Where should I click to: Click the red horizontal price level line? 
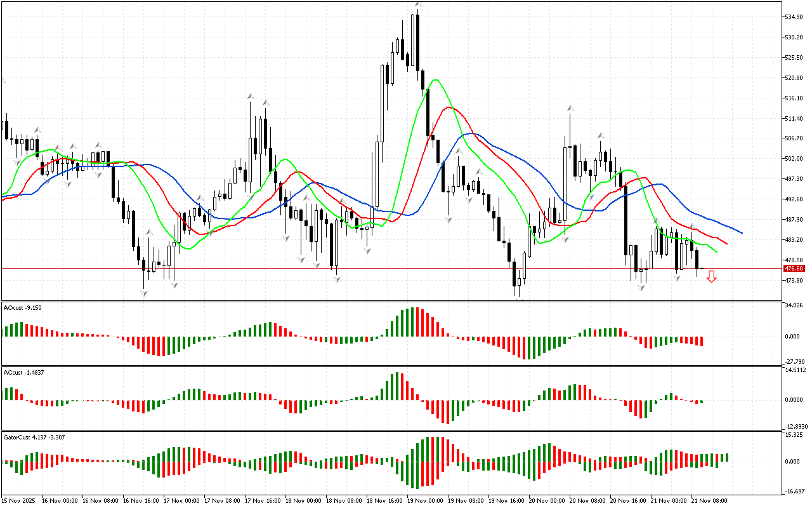tap(381, 269)
